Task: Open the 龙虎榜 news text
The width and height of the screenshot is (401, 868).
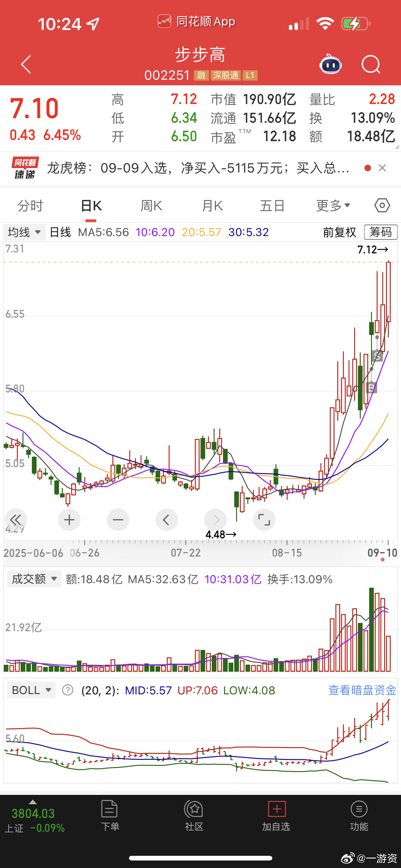Action: (x=198, y=168)
